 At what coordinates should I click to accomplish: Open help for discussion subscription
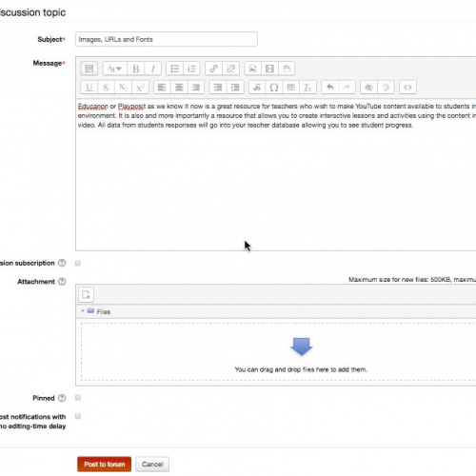pyautogui.click(x=62, y=263)
